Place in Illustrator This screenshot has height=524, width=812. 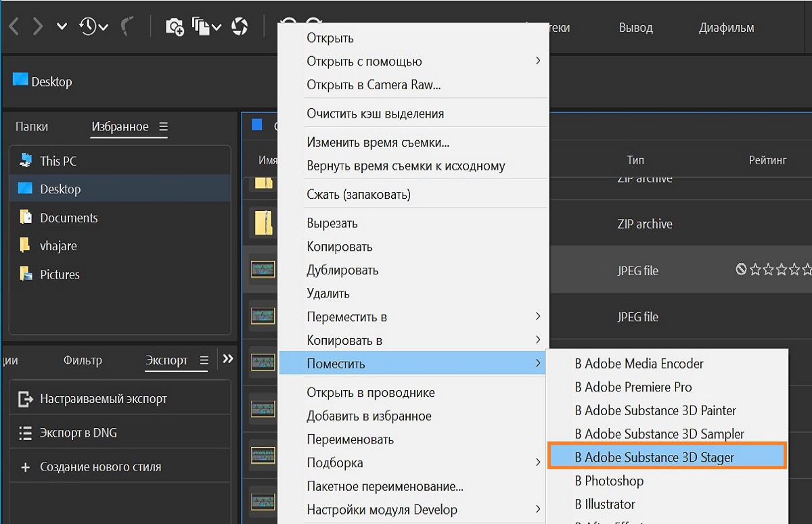tap(667, 504)
